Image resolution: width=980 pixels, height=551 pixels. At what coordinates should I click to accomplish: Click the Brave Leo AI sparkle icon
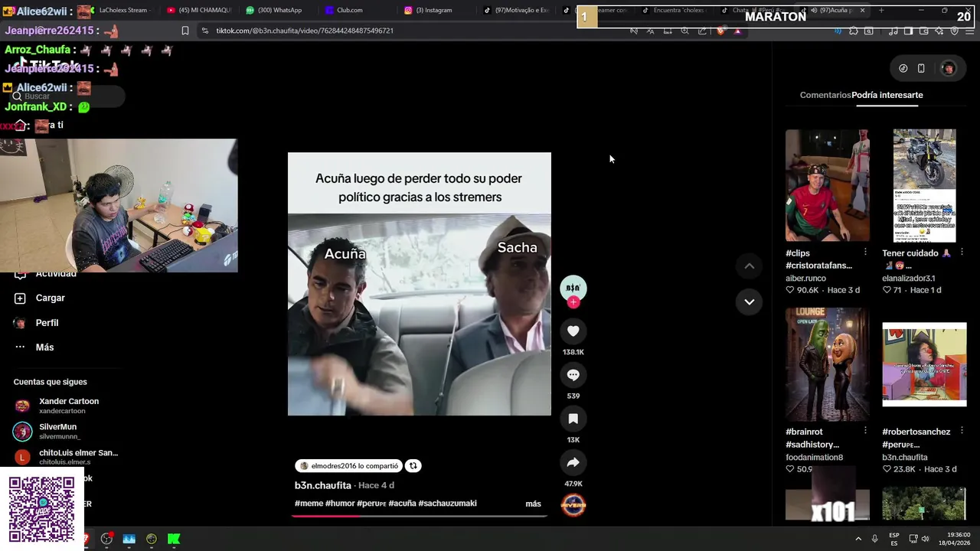coord(939,31)
